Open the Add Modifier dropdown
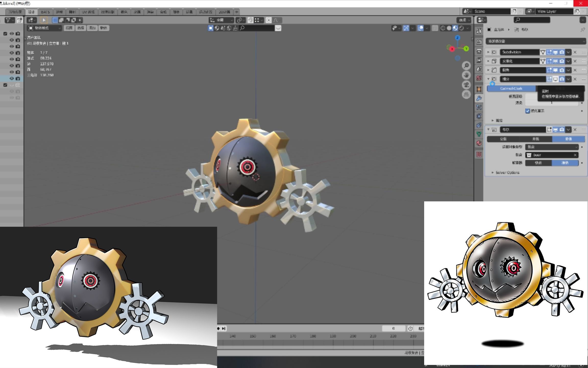 click(x=536, y=41)
